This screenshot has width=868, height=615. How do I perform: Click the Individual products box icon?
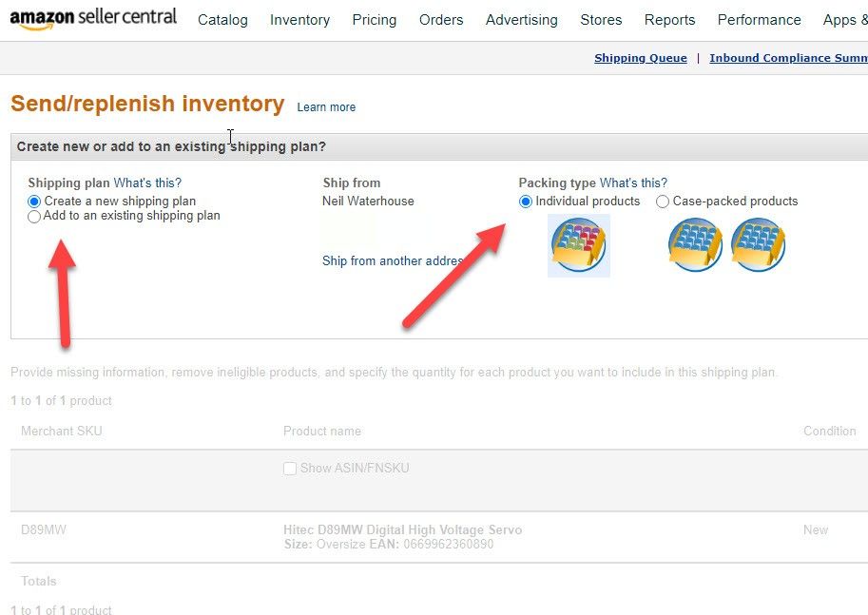pos(578,245)
